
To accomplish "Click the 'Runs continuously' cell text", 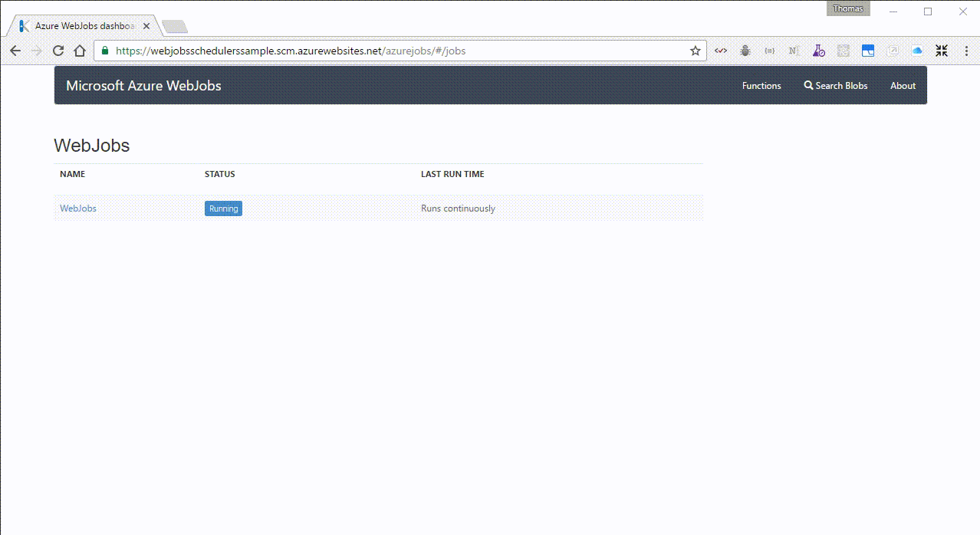I will [x=458, y=208].
